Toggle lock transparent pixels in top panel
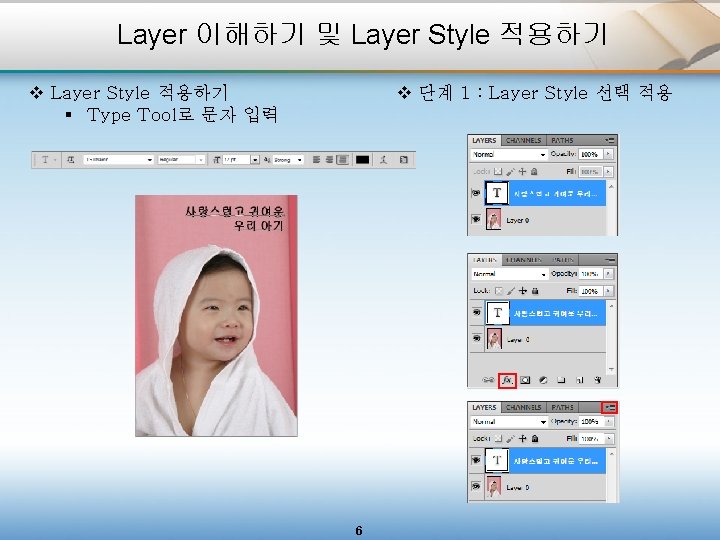The width and height of the screenshot is (720, 540). (498, 171)
